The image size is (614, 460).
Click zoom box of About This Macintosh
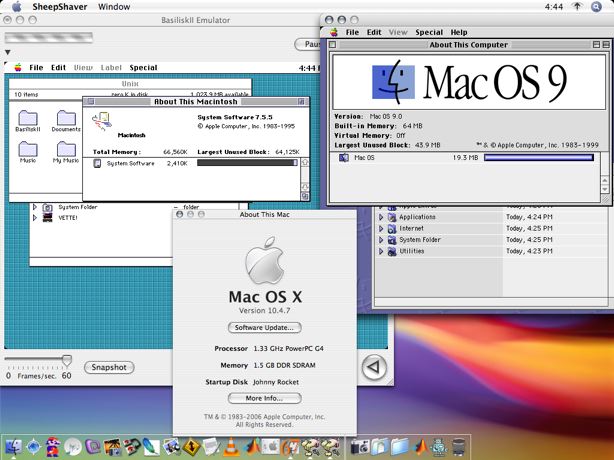tap(301, 101)
